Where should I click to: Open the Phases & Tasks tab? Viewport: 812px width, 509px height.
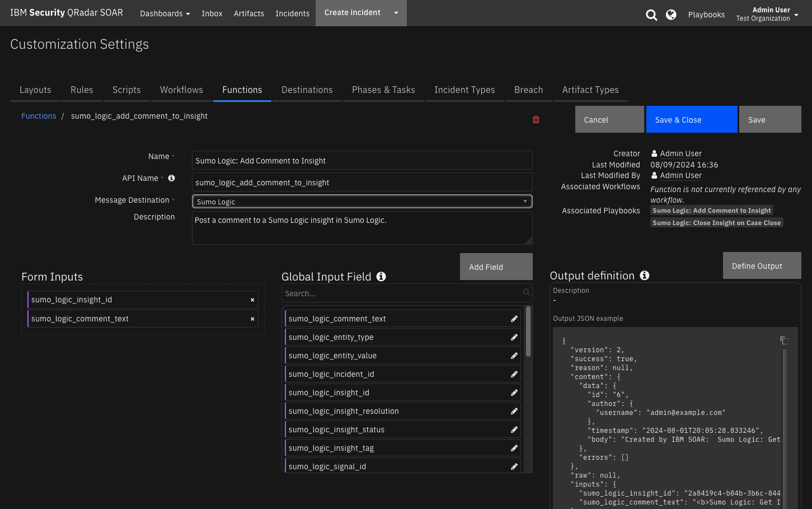pos(383,90)
